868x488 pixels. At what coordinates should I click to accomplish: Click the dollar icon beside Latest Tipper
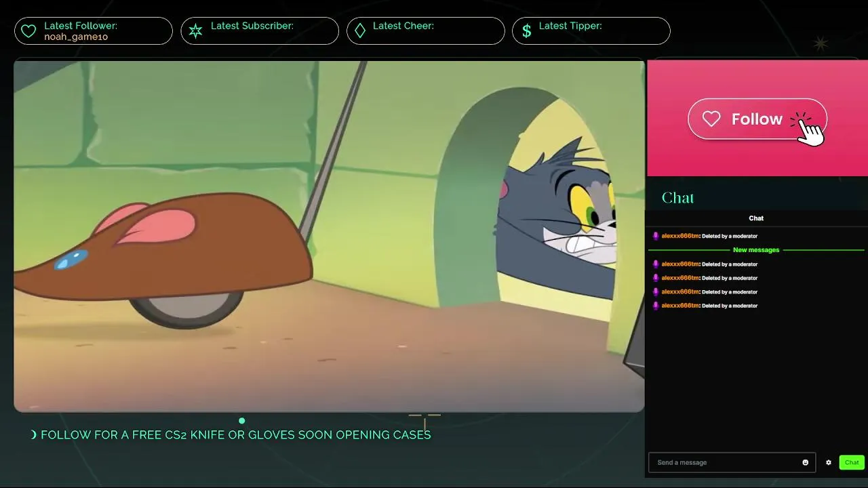pyautogui.click(x=526, y=31)
